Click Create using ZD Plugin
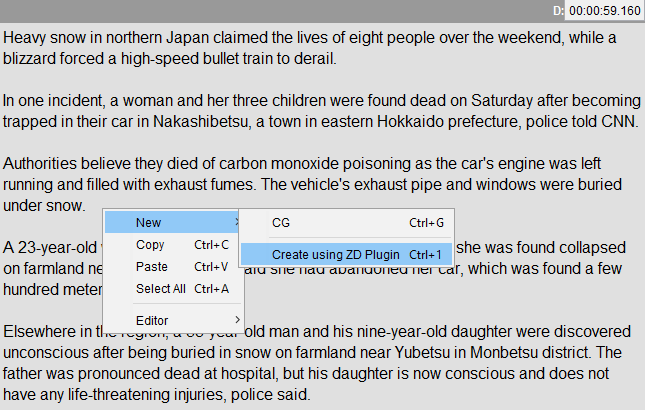The height and width of the screenshot is (410, 645). [335, 255]
